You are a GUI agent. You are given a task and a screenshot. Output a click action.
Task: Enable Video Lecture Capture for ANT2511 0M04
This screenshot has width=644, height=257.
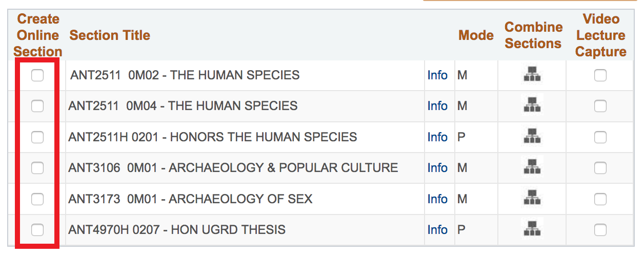(600, 106)
